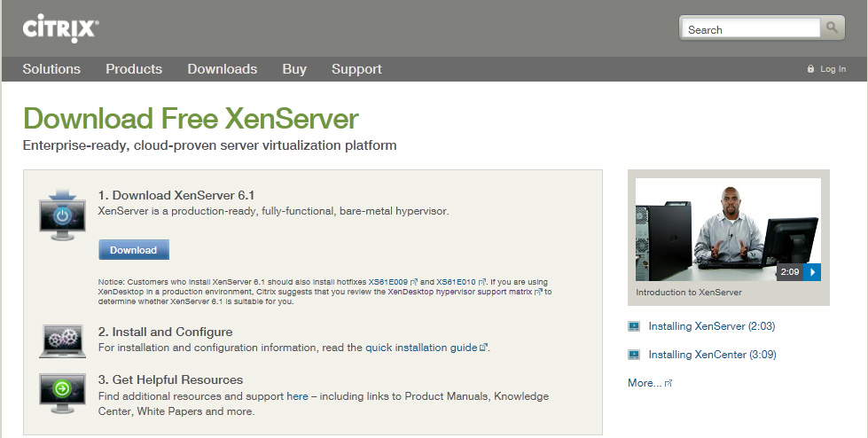Click external link icon after quick installation guide
Screen dimensions: 868x438
click(x=483, y=348)
